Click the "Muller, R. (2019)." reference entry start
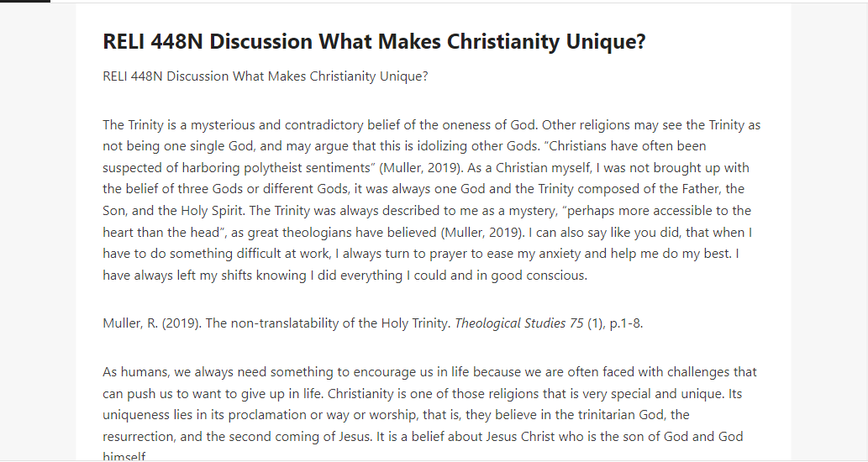The image size is (868, 462). pos(152,323)
